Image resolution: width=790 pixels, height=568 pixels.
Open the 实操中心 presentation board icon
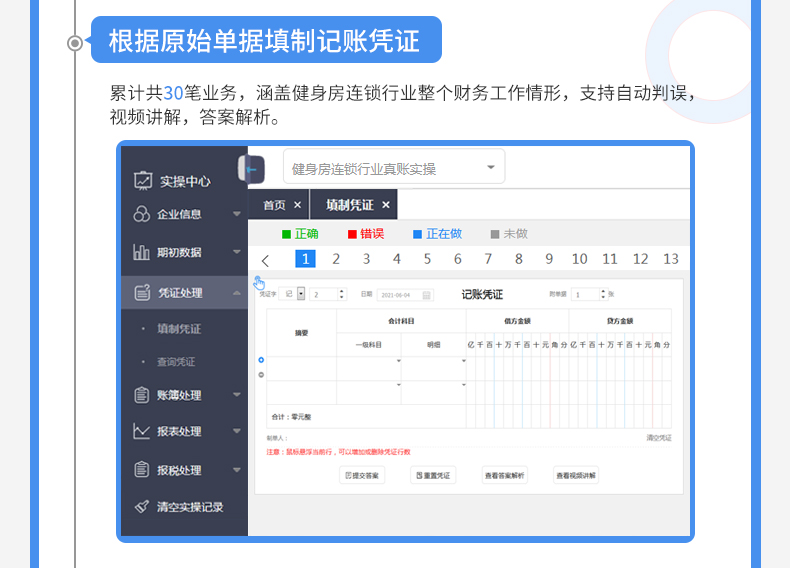click(143, 180)
